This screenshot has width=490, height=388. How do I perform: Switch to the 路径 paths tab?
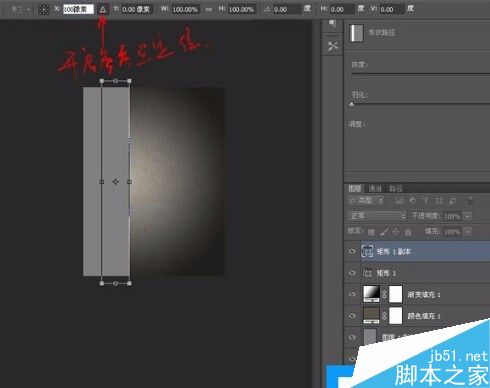396,188
